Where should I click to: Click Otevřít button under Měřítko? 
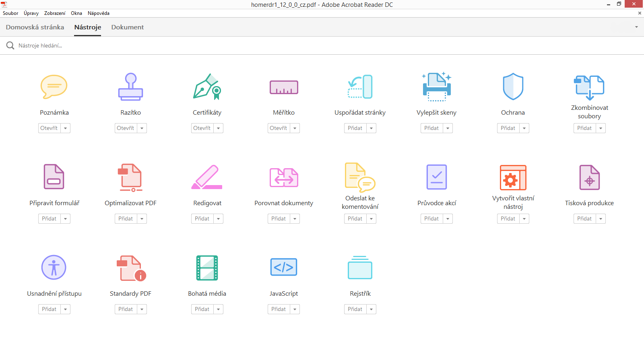(279, 128)
